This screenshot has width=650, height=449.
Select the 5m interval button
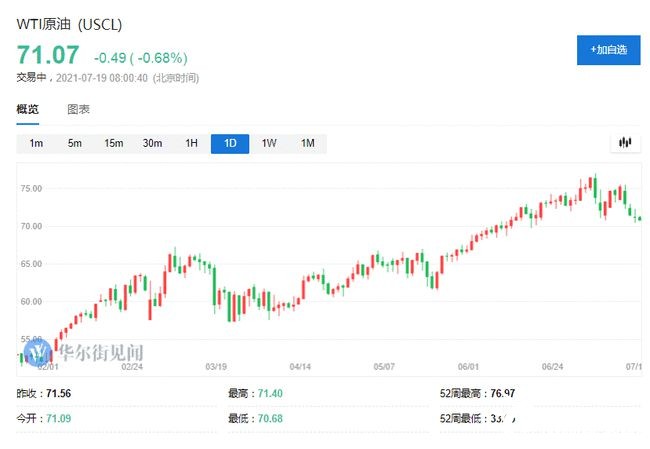pyautogui.click(x=74, y=144)
